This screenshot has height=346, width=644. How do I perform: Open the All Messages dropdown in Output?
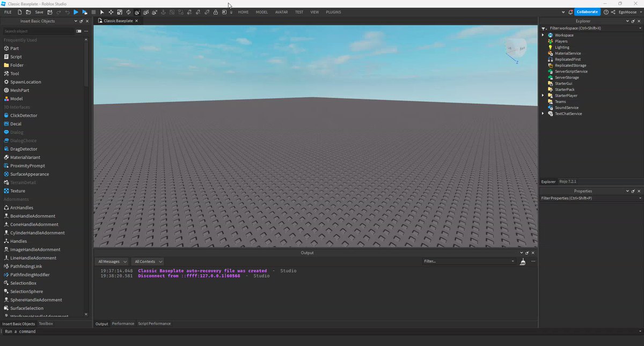(x=112, y=261)
